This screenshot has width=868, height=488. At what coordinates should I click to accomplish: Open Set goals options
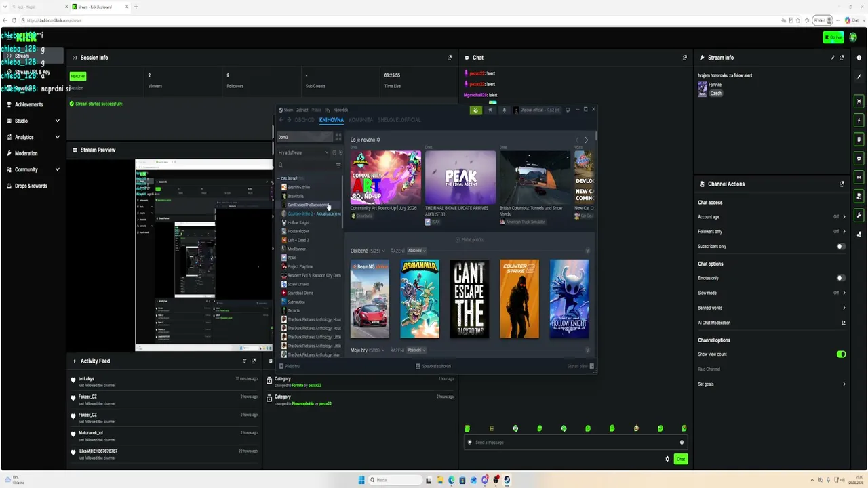pyautogui.click(x=772, y=384)
